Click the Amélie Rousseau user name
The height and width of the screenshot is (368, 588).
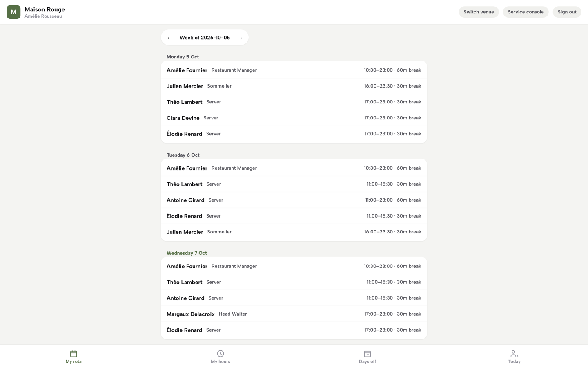coord(43,16)
